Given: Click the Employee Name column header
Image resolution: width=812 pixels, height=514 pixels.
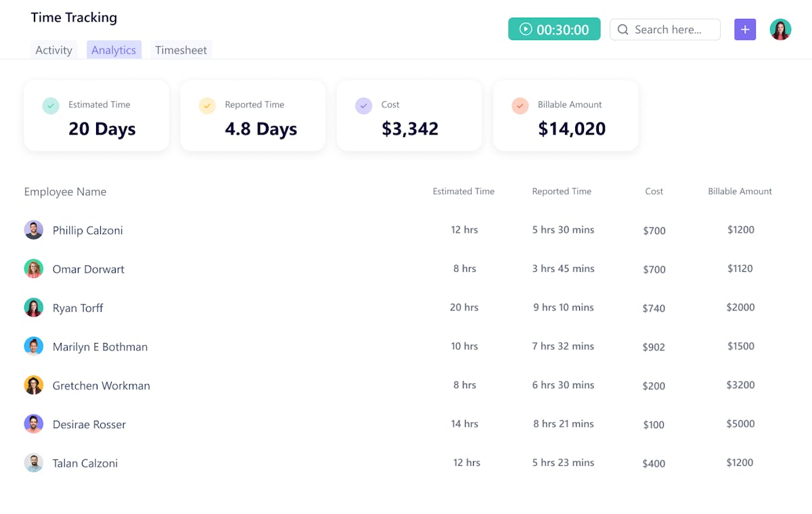Looking at the screenshot, I should click(x=65, y=191).
